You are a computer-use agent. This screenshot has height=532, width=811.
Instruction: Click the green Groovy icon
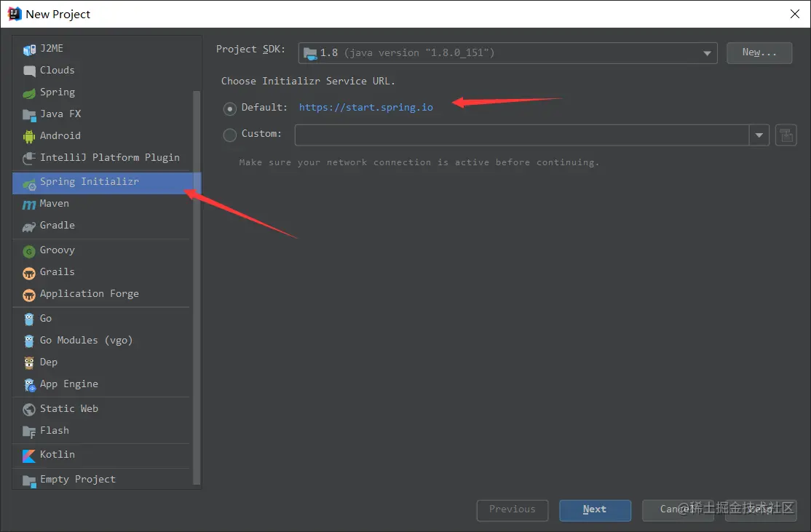click(x=29, y=251)
